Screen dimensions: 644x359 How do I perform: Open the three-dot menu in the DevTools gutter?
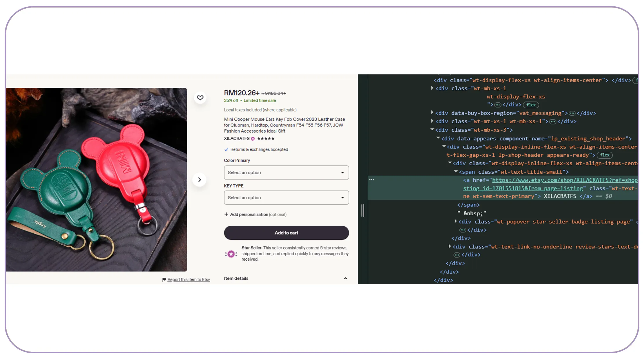[x=371, y=180]
